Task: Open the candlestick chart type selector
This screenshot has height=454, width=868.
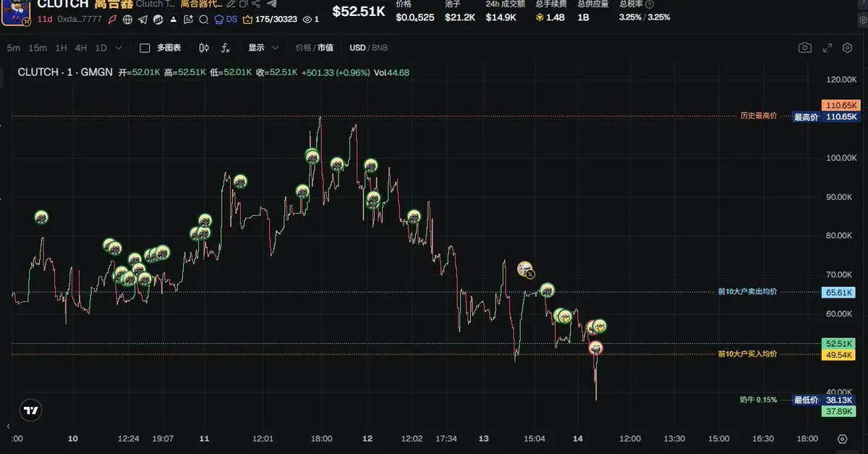Action: tap(204, 48)
